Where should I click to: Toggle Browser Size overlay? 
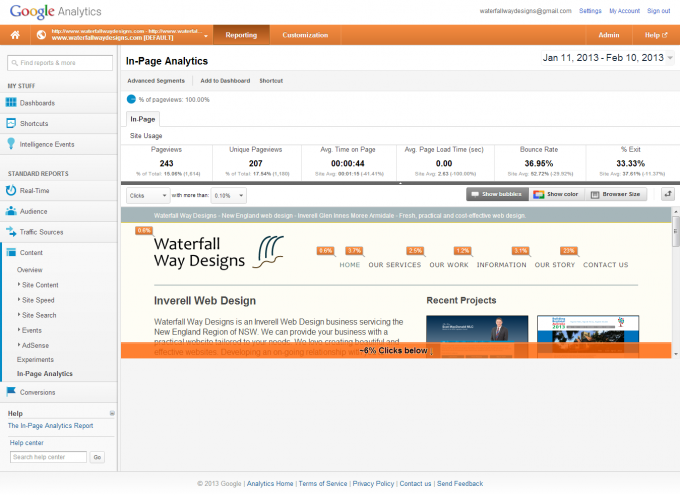coord(615,194)
